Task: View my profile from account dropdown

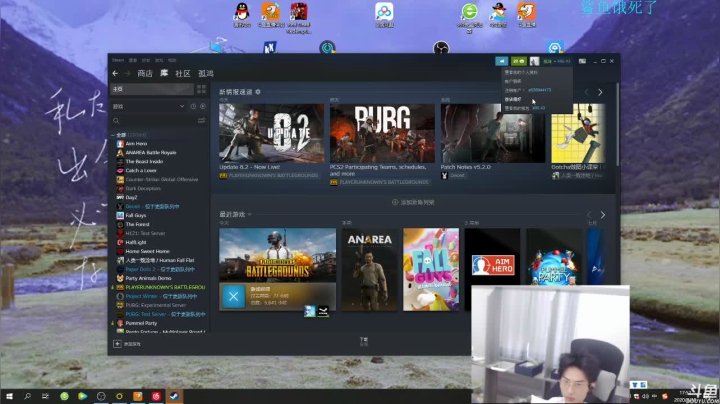Action: (x=521, y=73)
